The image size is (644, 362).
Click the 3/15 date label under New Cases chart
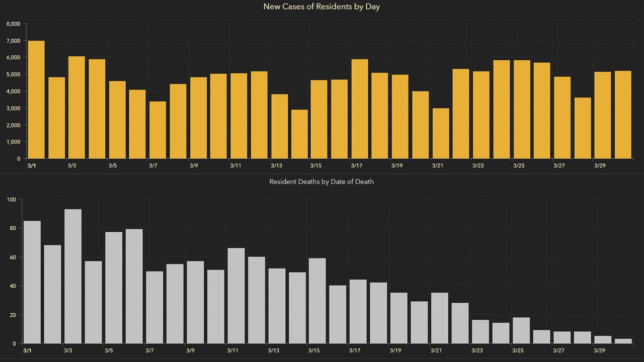(x=315, y=165)
